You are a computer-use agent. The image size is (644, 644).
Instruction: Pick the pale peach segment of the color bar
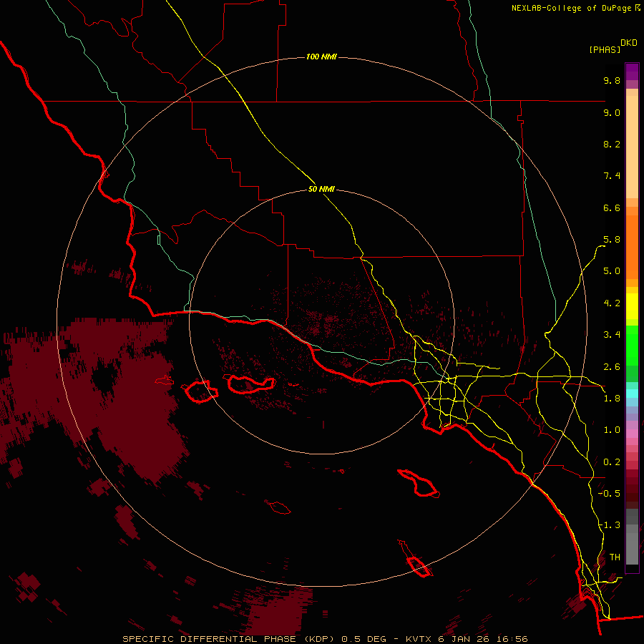[x=632, y=147]
